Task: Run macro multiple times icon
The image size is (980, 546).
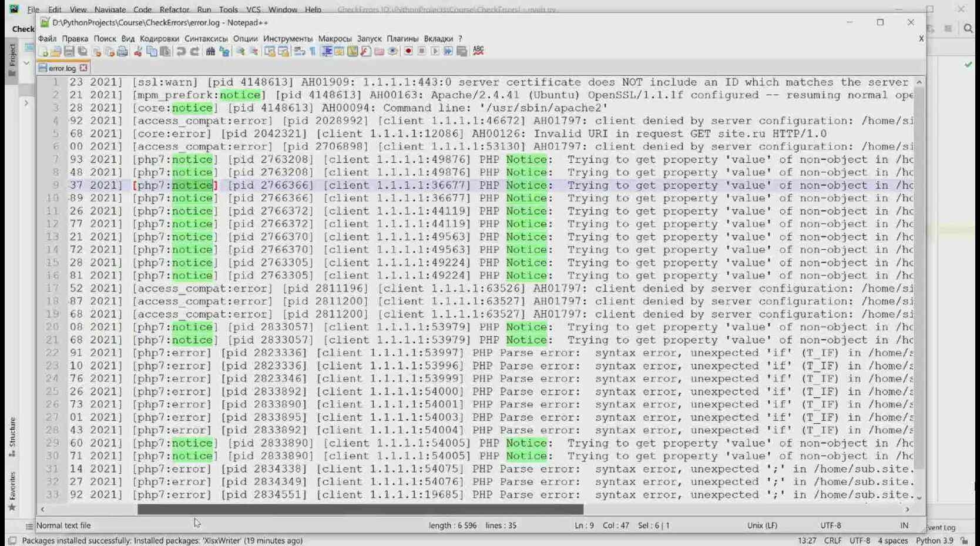Action: pos(448,51)
